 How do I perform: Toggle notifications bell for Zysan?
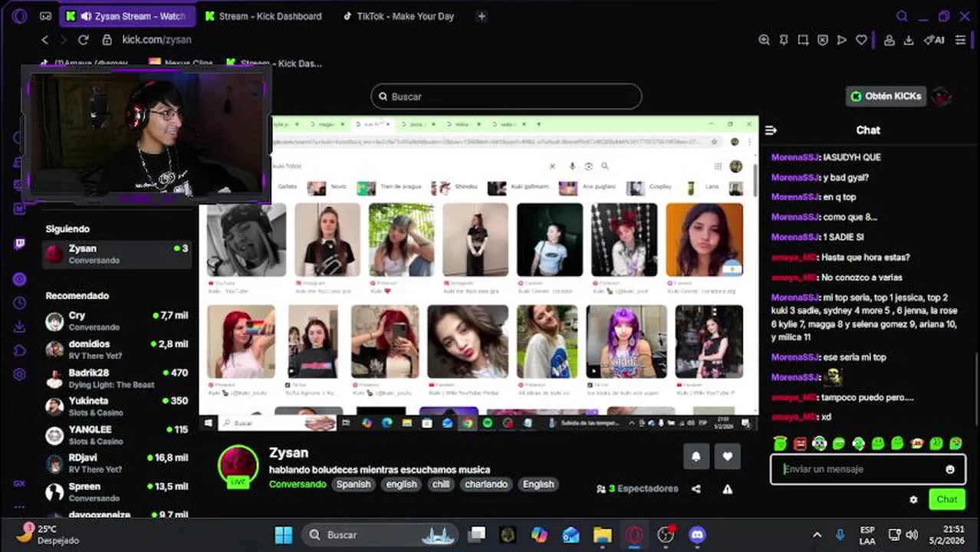696,456
